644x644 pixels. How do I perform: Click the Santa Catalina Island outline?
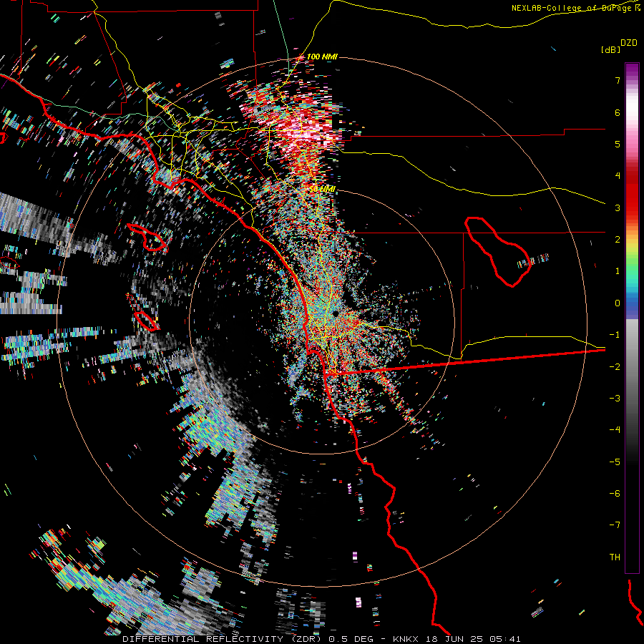[x=147, y=237]
